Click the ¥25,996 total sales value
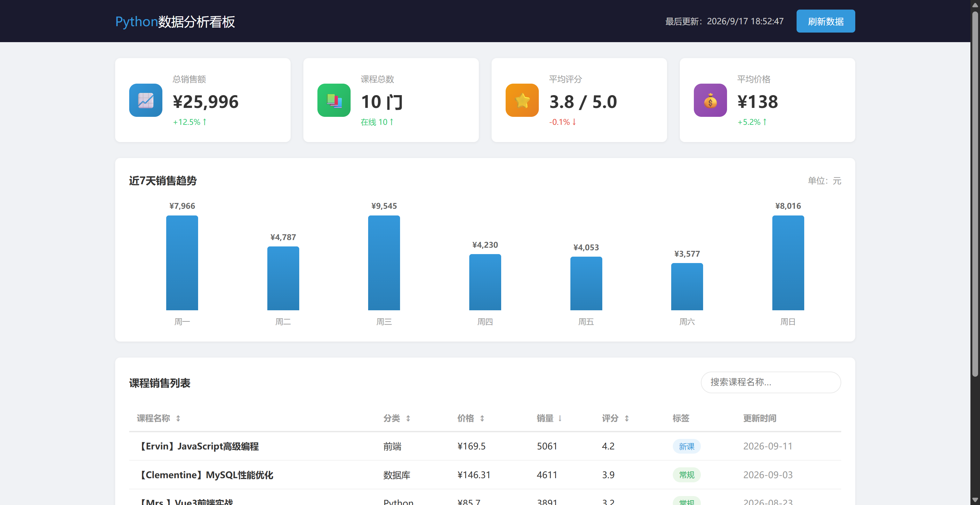The image size is (980, 505). pos(206,102)
